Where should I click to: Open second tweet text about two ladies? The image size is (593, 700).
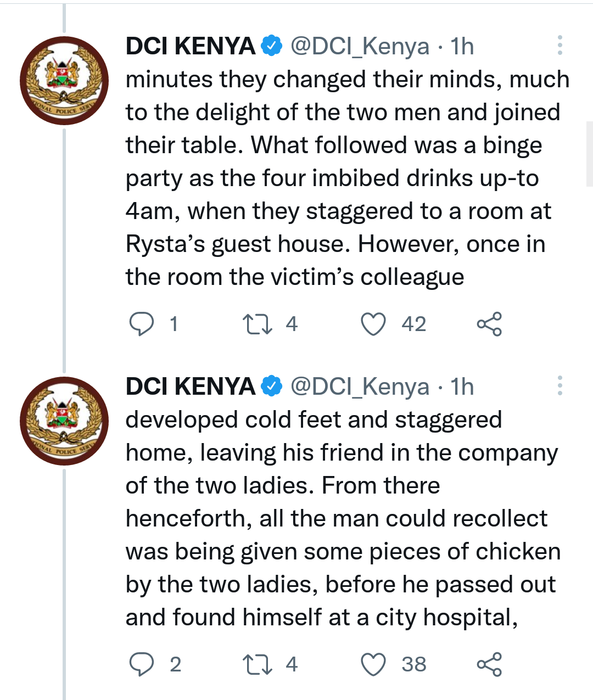pyautogui.click(x=343, y=518)
